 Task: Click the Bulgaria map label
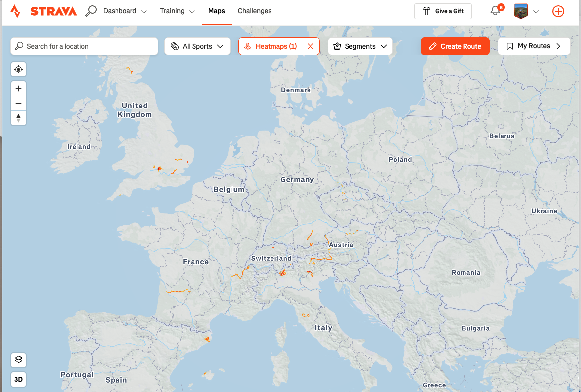(475, 328)
